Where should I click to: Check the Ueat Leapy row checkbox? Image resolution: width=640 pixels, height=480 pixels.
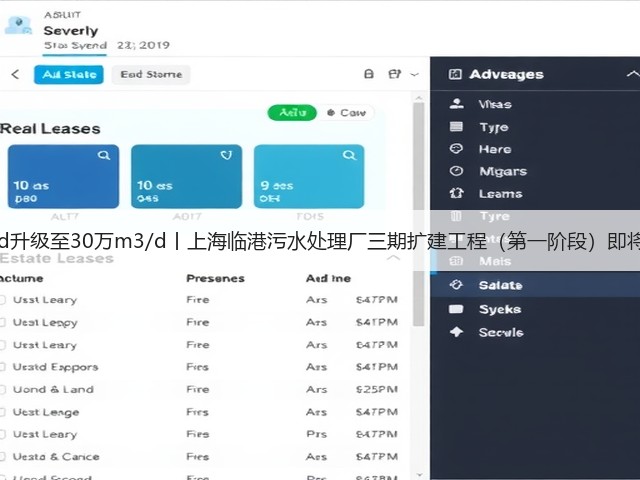click(2, 322)
